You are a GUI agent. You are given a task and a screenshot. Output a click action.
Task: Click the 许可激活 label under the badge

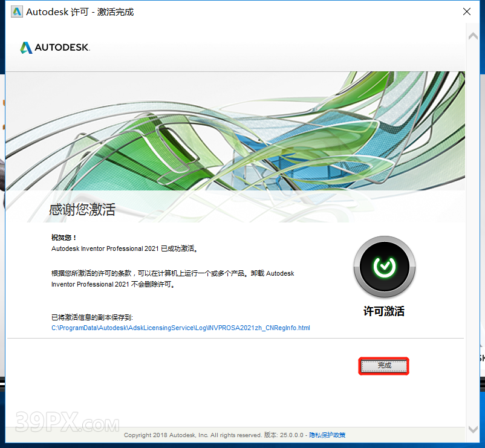point(384,311)
